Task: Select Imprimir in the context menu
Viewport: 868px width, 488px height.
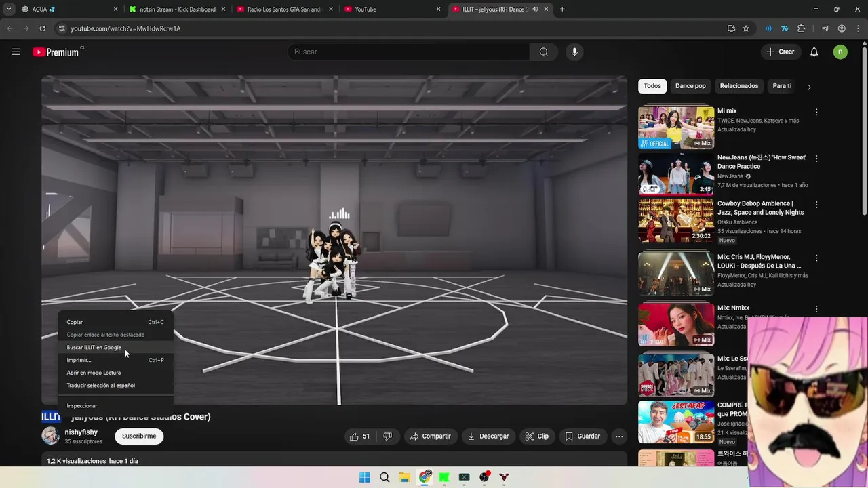Action: tap(115, 360)
